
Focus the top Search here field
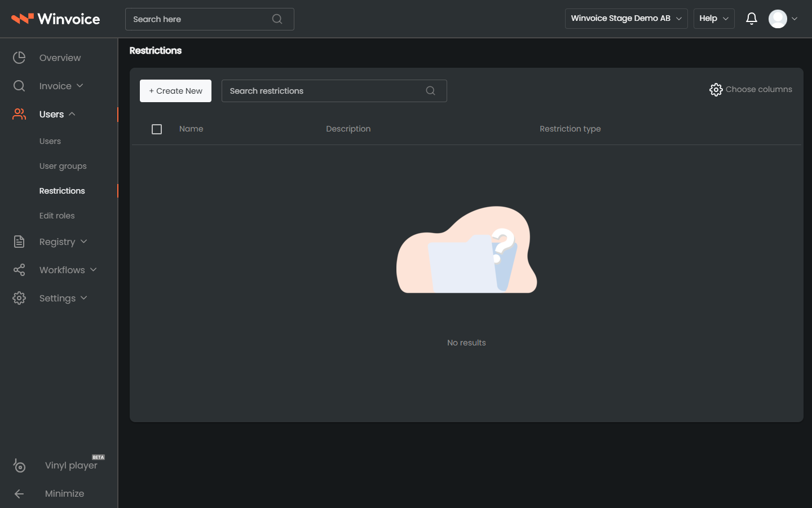coord(209,19)
